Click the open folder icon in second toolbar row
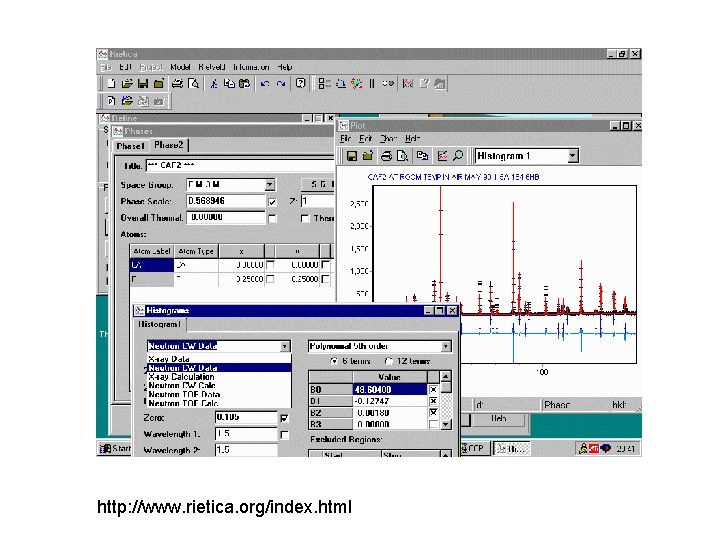 127,101
